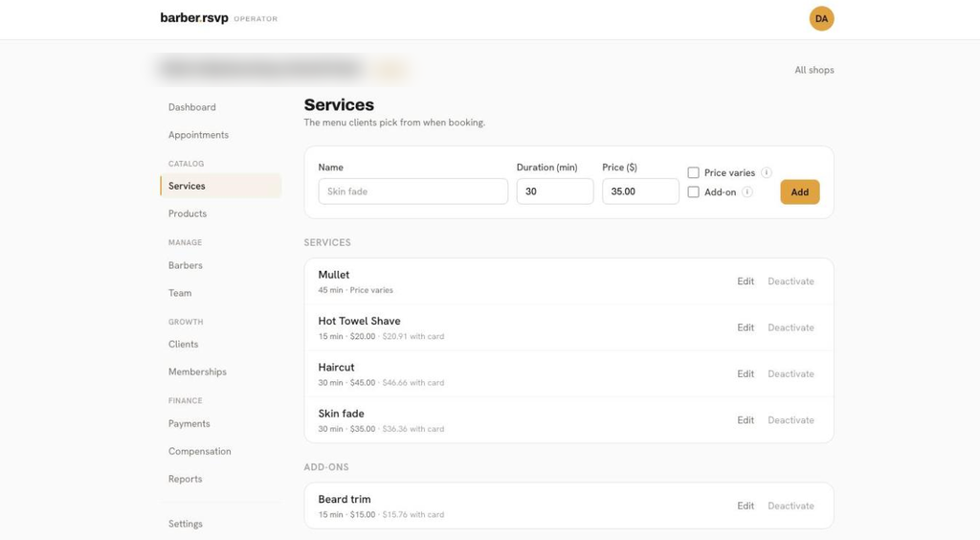Edit the Haircut service
Image resolution: width=980 pixels, height=540 pixels.
click(745, 373)
